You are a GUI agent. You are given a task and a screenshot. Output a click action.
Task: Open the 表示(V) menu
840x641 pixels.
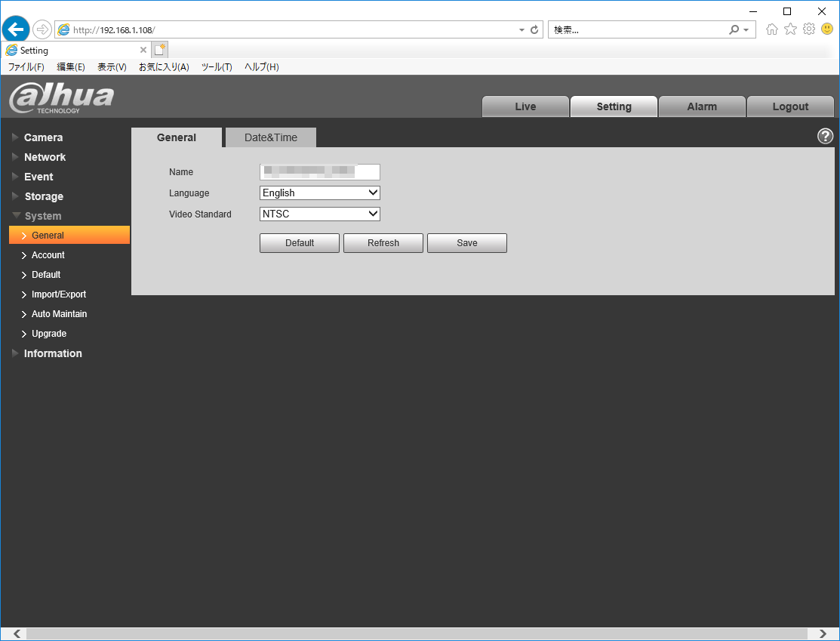point(112,67)
